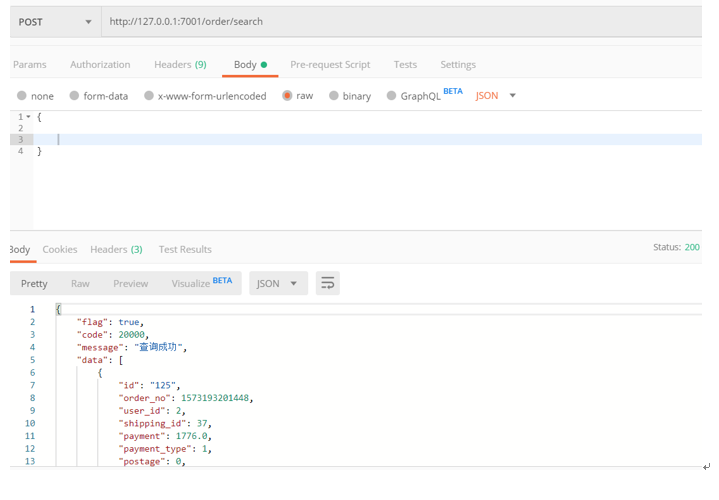Click the Status 200 indicator

(x=676, y=247)
